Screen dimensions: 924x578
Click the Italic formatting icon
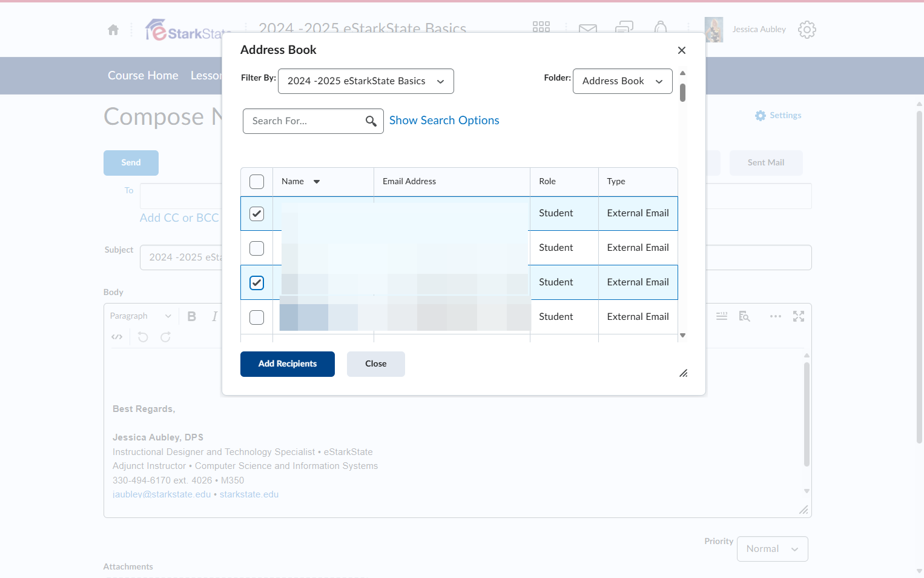click(x=214, y=316)
